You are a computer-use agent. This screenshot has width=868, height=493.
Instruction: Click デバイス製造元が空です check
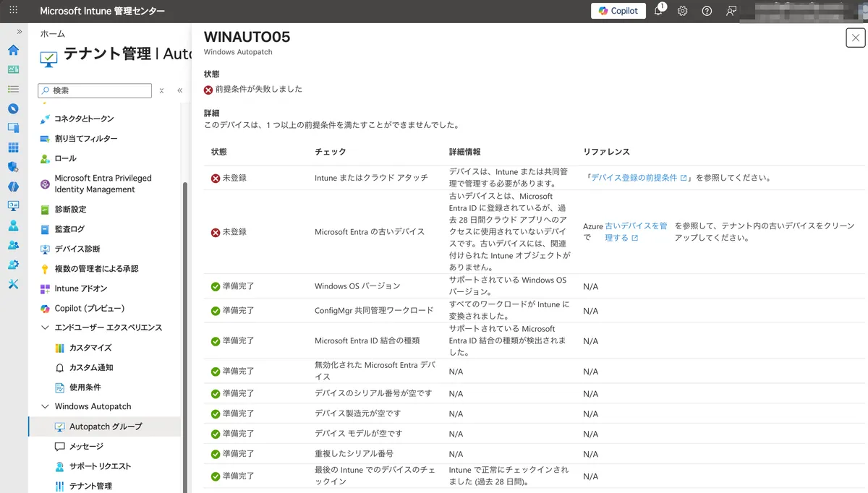(x=357, y=413)
